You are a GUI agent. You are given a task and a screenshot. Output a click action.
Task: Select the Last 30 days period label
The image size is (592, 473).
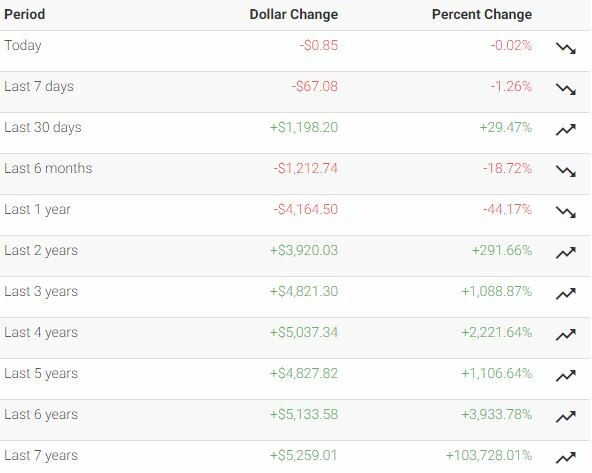point(43,128)
